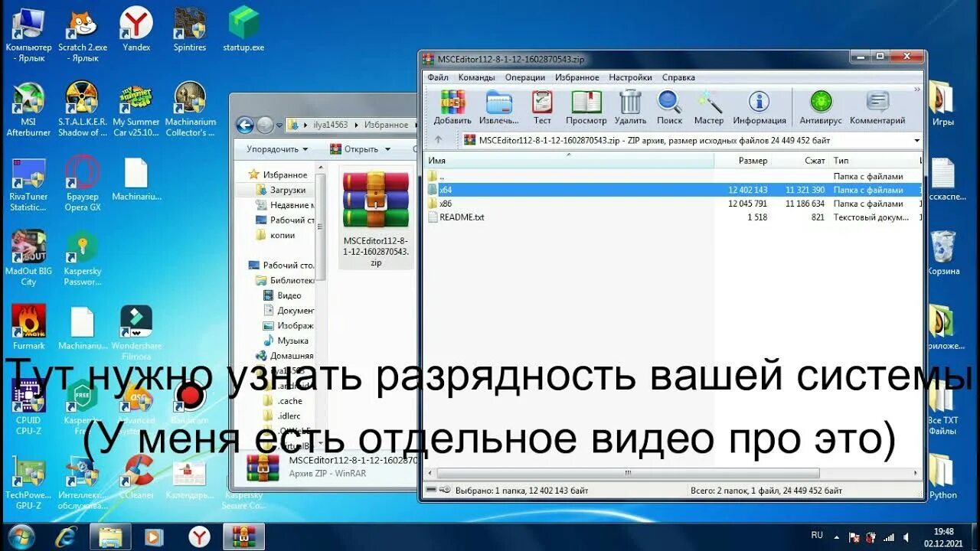The height and width of the screenshot is (551, 980).
Task: Open MadOut BIG City desktop shortcut
Action: tap(28, 259)
